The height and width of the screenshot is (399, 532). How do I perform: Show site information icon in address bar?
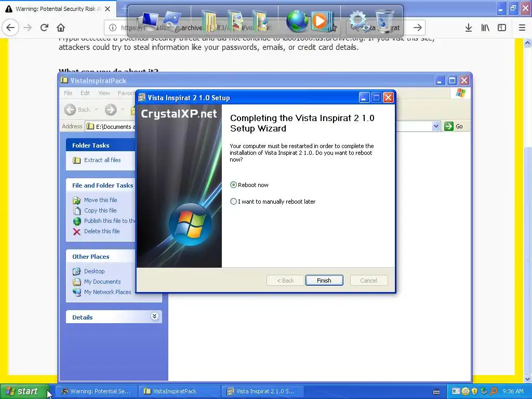point(113,28)
